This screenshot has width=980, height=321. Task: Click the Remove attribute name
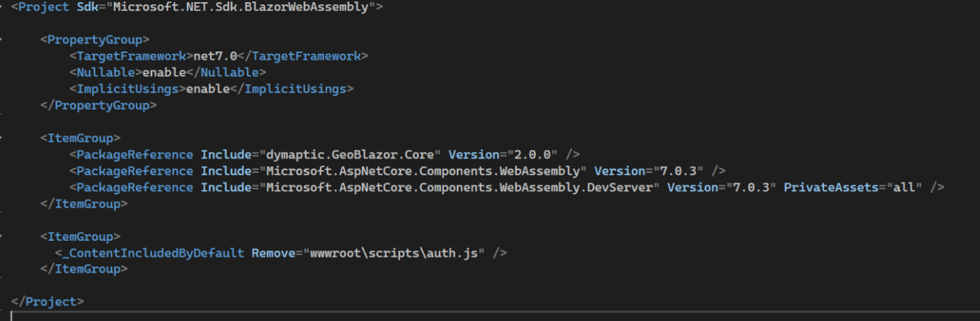[x=273, y=253]
